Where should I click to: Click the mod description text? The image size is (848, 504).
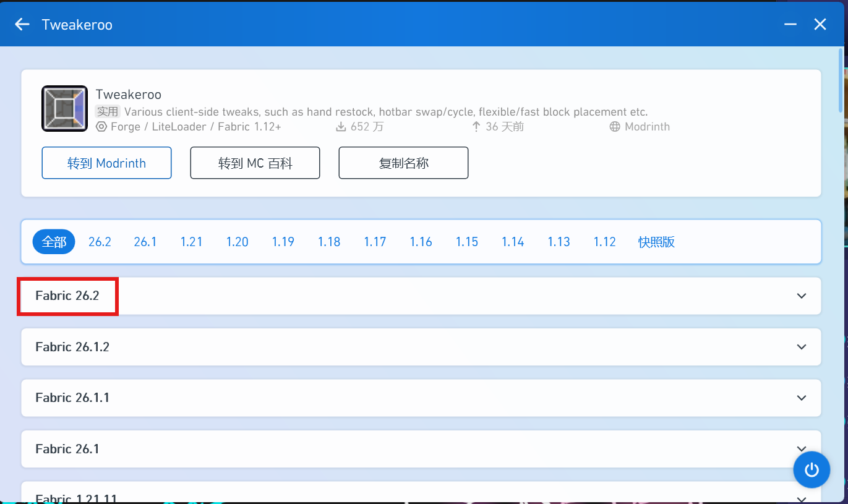pyautogui.click(x=386, y=112)
